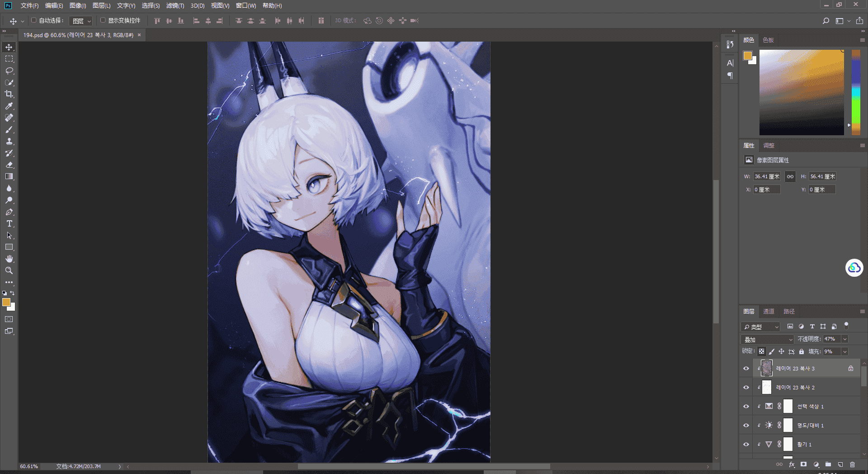The image size is (868, 474).
Task: Select the Clone Stamp tool
Action: click(x=9, y=141)
